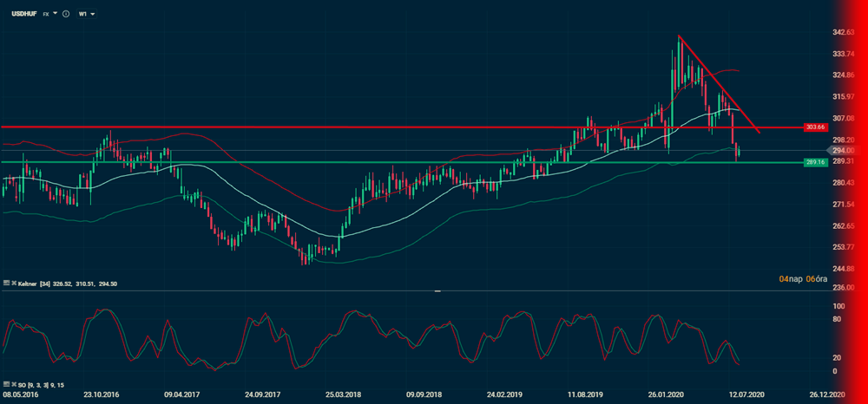Select the red descending trendline

point(720,85)
